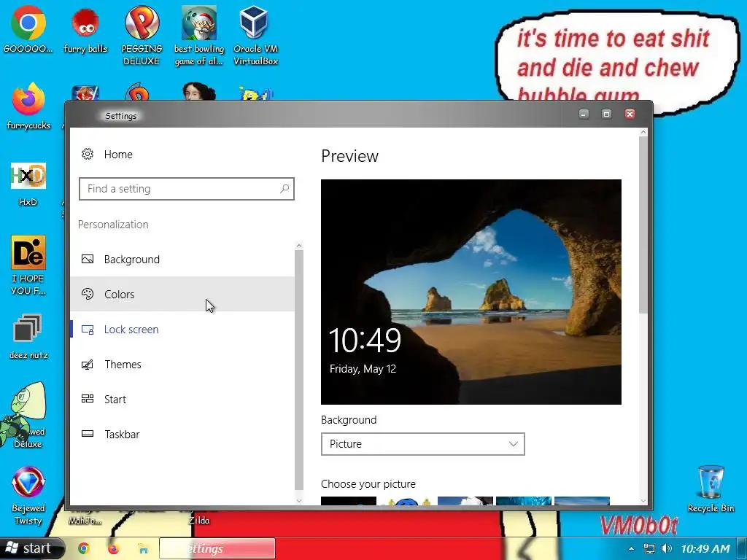Select Themes in Personalization sidebar
Screen dimensions: 747x560
point(182,365)
